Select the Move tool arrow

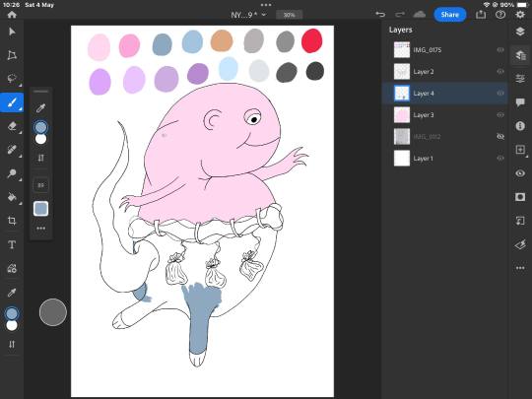click(12, 32)
